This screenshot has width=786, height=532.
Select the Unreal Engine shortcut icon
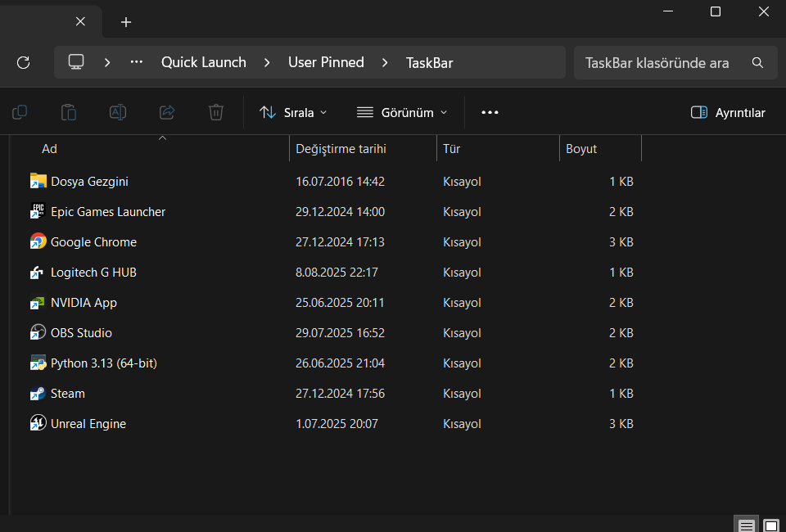pos(38,423)
